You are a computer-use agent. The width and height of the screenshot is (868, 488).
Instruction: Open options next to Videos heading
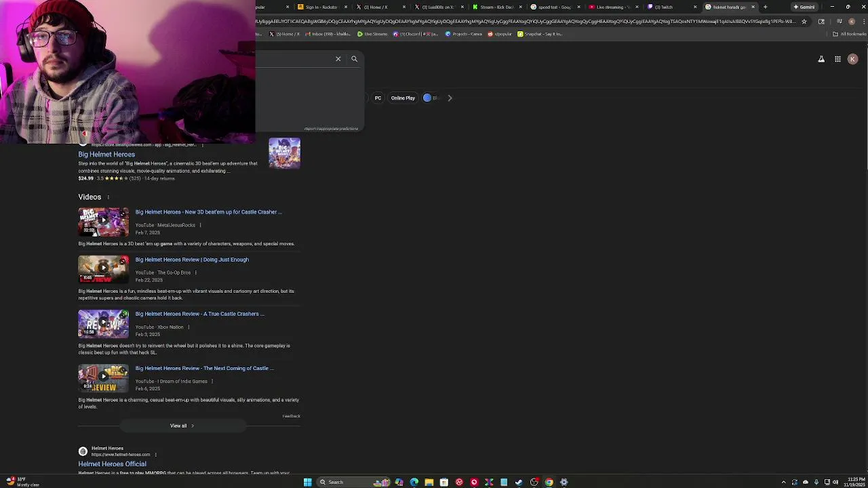click(x=108, y=197)
